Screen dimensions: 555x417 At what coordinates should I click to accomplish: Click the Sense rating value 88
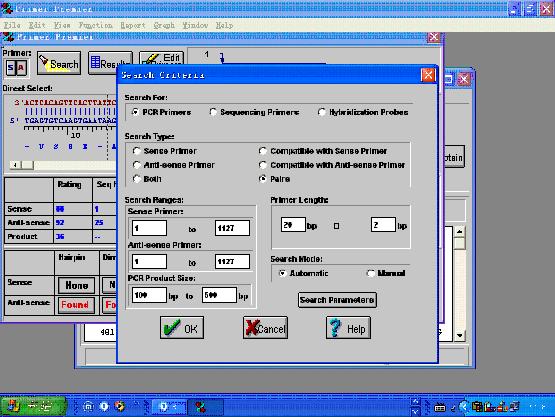tap(60, 209)
